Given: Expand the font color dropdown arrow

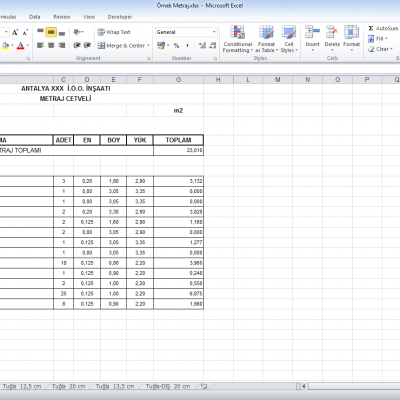Looking at the screenshot, I should coord(28,45).
